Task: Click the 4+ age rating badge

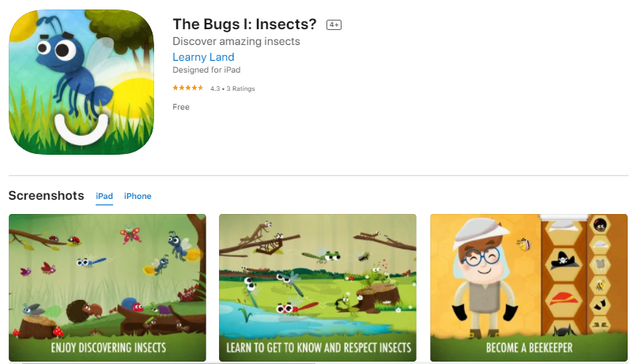Action: pyautogui.click(x=334, y=24)
